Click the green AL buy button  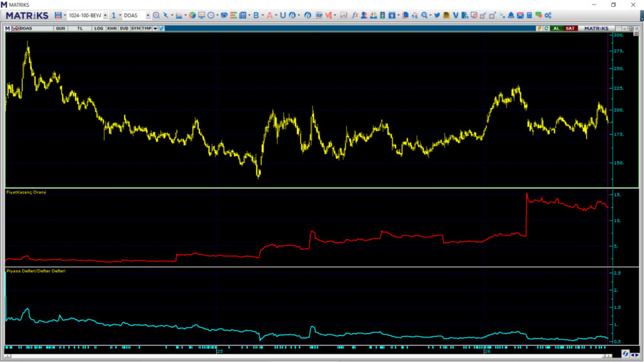556,28
